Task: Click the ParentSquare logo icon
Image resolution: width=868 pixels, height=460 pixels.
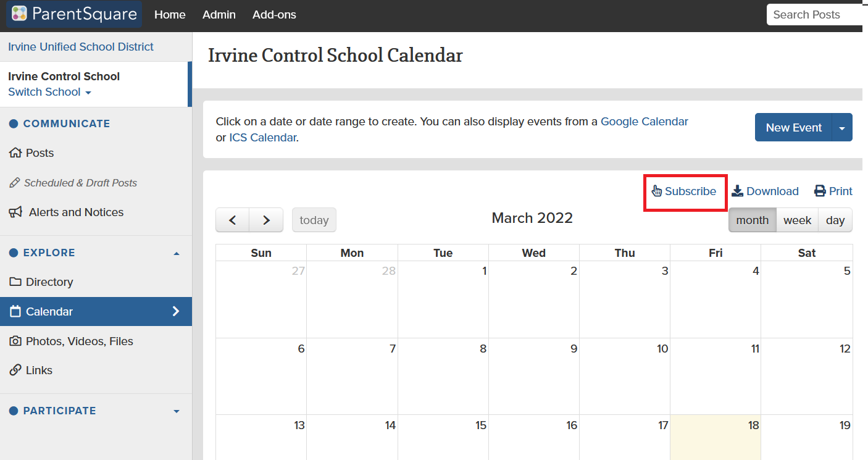Action: pos(19,14)
